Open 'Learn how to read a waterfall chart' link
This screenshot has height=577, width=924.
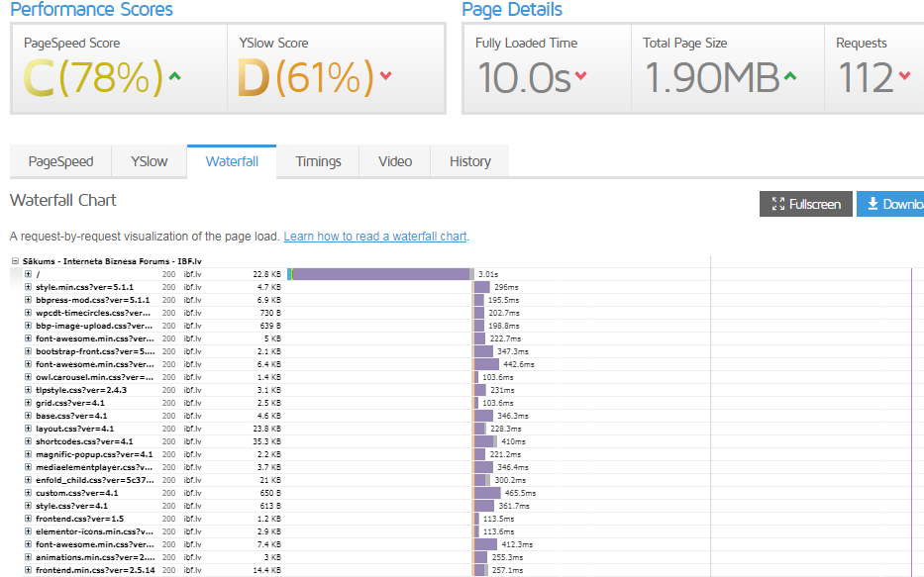[x=374, y=237]
